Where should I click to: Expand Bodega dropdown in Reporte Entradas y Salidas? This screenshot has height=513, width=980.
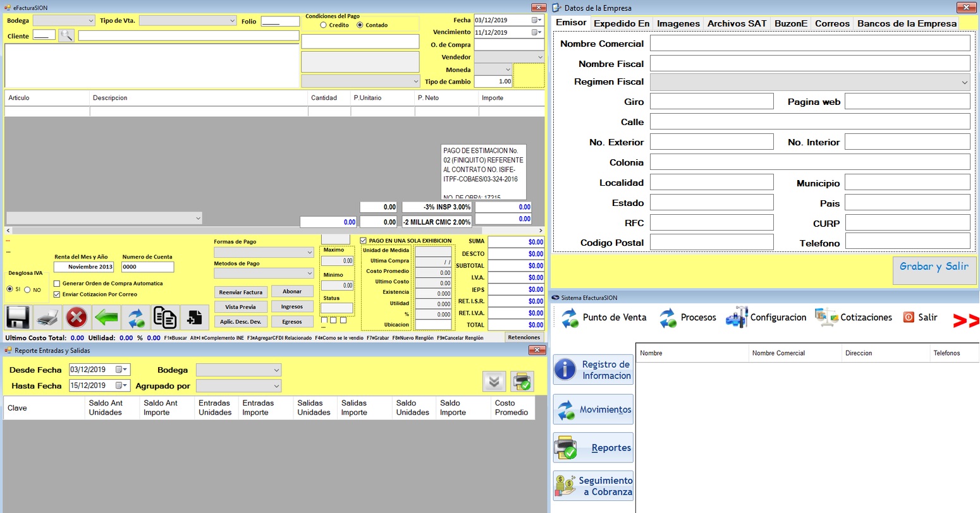276,370
